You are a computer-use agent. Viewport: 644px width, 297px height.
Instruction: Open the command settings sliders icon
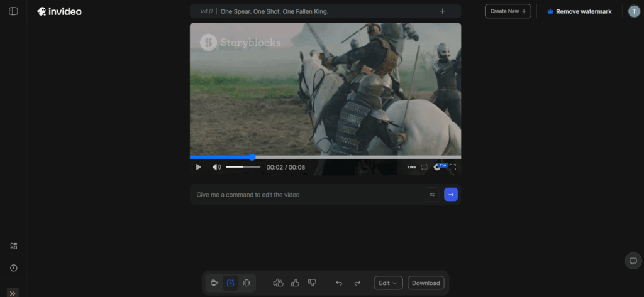(x=432, y=195)
